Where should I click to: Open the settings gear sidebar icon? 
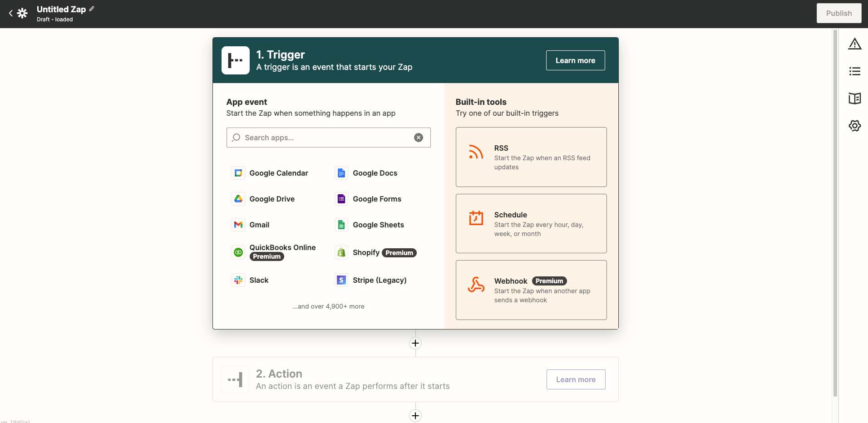tap(855, 126)
